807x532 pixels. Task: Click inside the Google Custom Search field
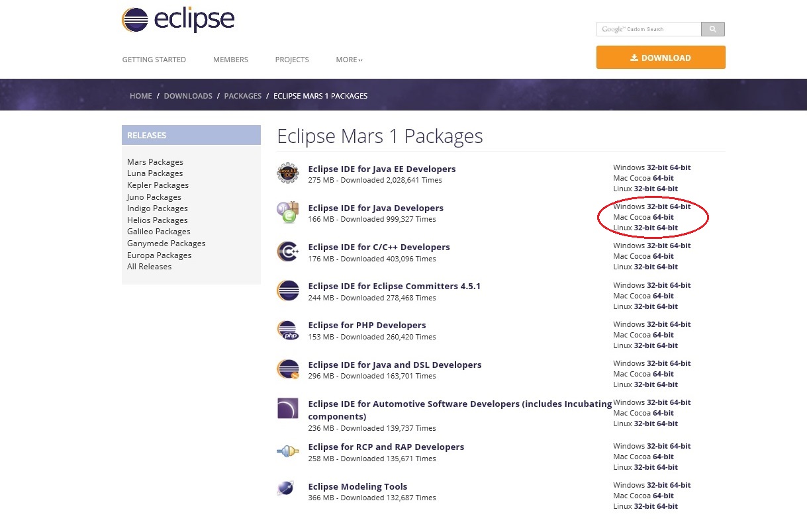[x=648, y=29]
